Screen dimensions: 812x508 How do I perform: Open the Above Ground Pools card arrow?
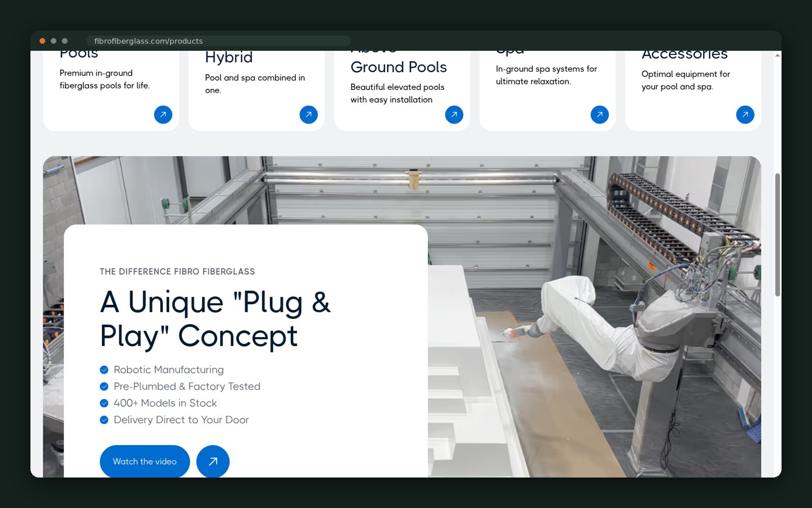(x=454, y=114)
